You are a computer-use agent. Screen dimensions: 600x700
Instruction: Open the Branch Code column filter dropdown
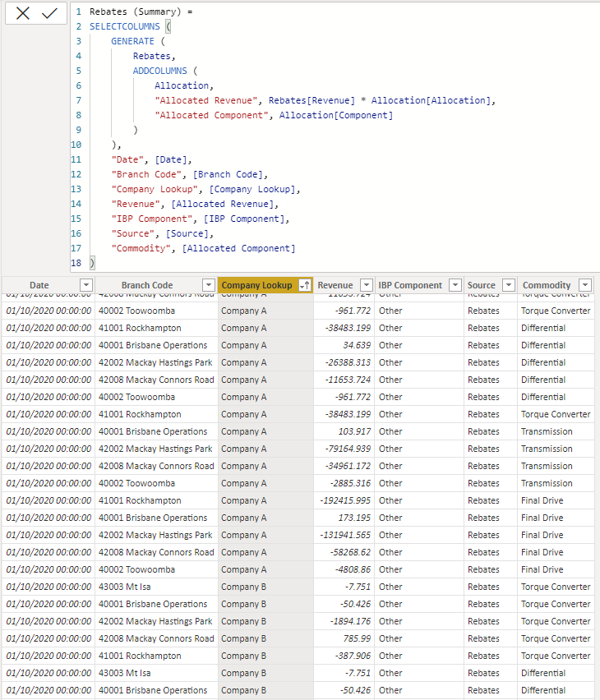(x=209, y=285)
